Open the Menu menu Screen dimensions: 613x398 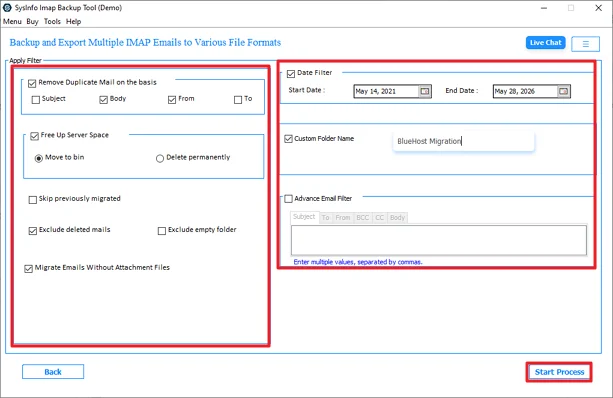12,22
